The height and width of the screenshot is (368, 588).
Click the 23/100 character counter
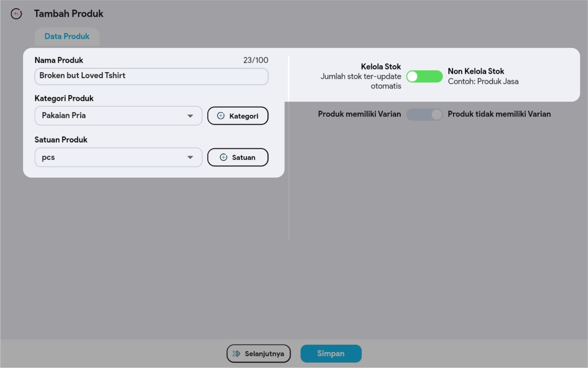pyautogui.click(x=255, y=60)
